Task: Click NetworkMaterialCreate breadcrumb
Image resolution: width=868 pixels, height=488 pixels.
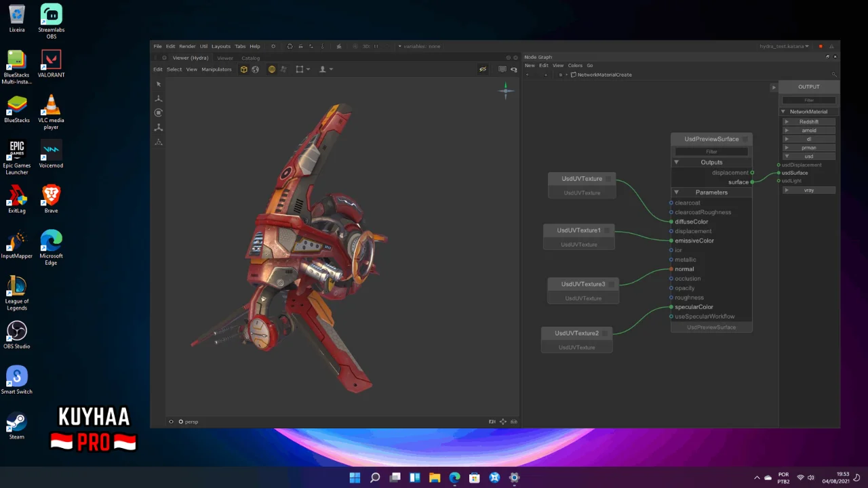Action: [x=604, y=75]
